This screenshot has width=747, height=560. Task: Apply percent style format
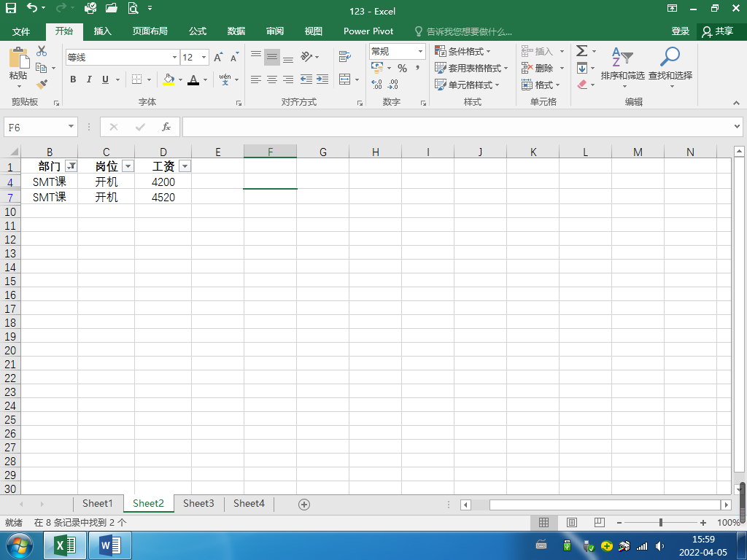403,68
